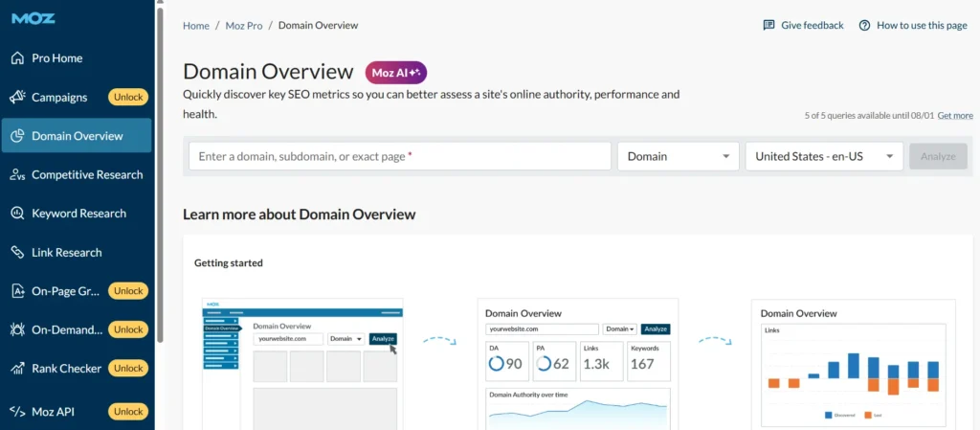Image resolution: width=980 pixels, height=430 pixels.
Task: Click the Keyword Research magnifier icon
Action: pos(17,214)
